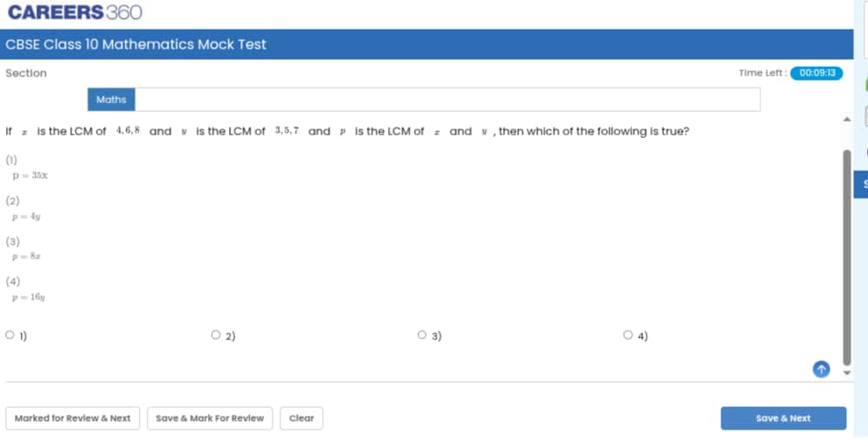Choose radio button for option 2
The image size is (868, 446).
pyautogui.click(x=216, y=335)
